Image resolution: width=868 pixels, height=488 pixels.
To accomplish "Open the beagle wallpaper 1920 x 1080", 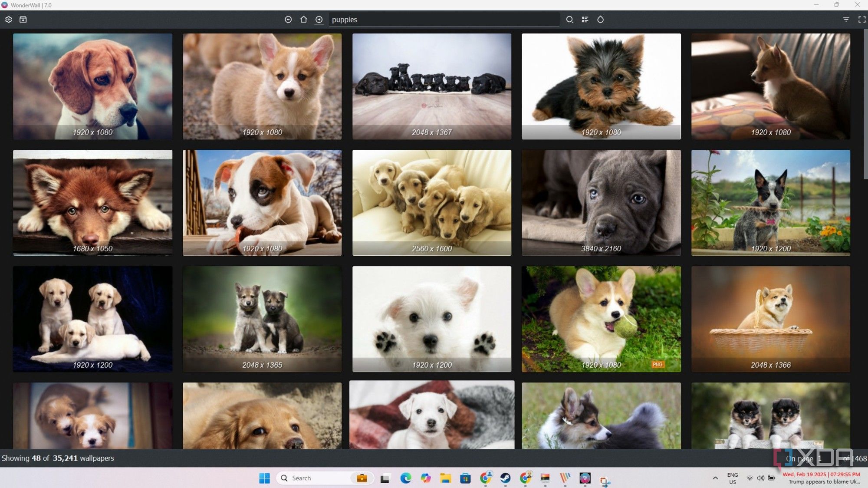I will point(92,86).
